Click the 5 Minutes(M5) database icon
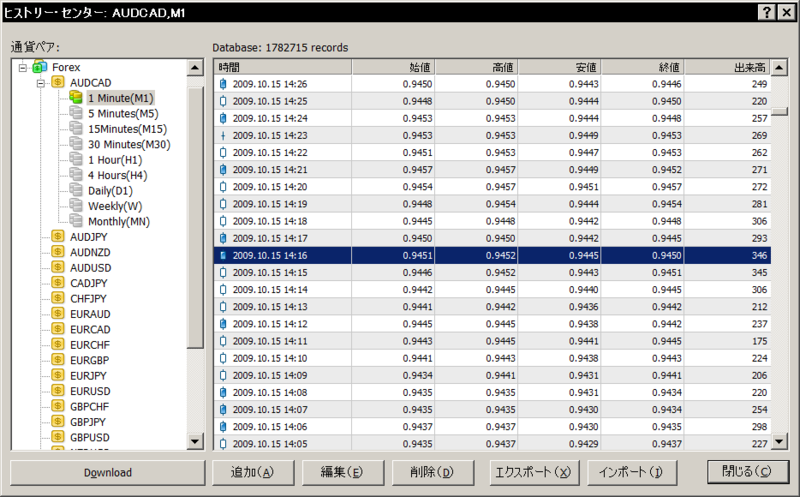This screenshot has width=800, height=497. (x=76, y=113)
